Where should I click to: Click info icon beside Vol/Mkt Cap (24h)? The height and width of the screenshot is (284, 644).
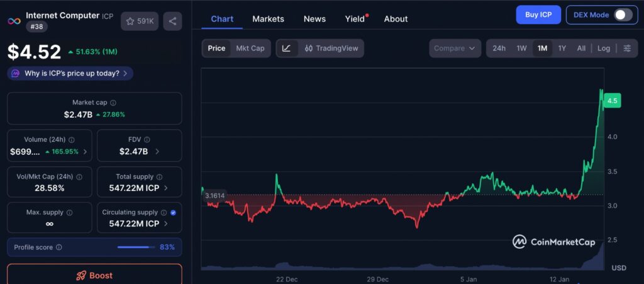point(79,177)
